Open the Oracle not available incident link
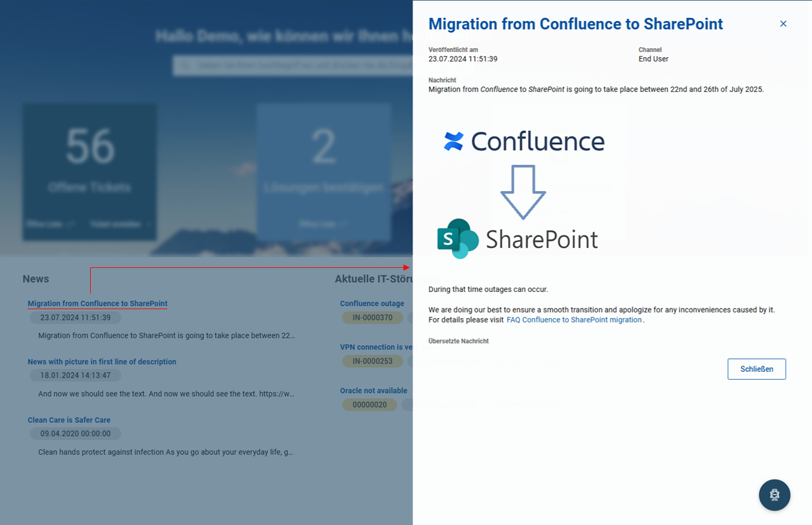This screenshot has width=812, height=525. (x=373, y=390)
